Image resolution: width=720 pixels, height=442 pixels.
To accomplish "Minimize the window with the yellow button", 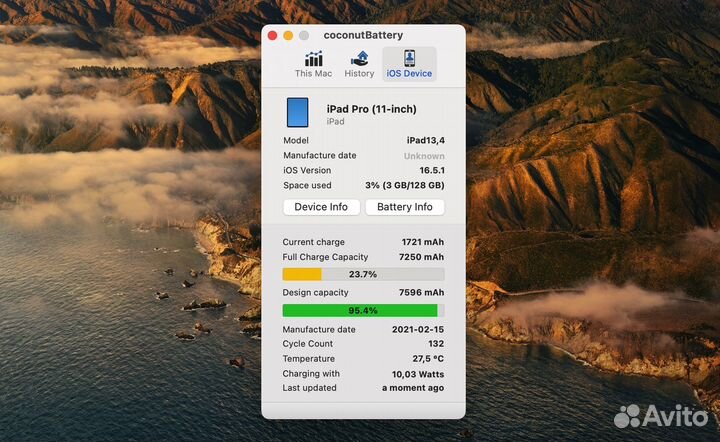I will pyautogui.click(x=288, y=35).
